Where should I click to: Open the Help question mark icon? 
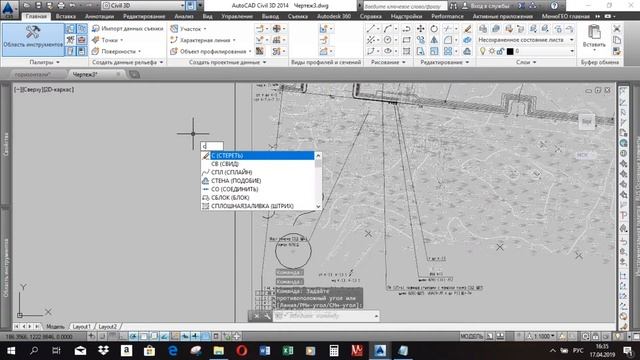tap(554, 6)
